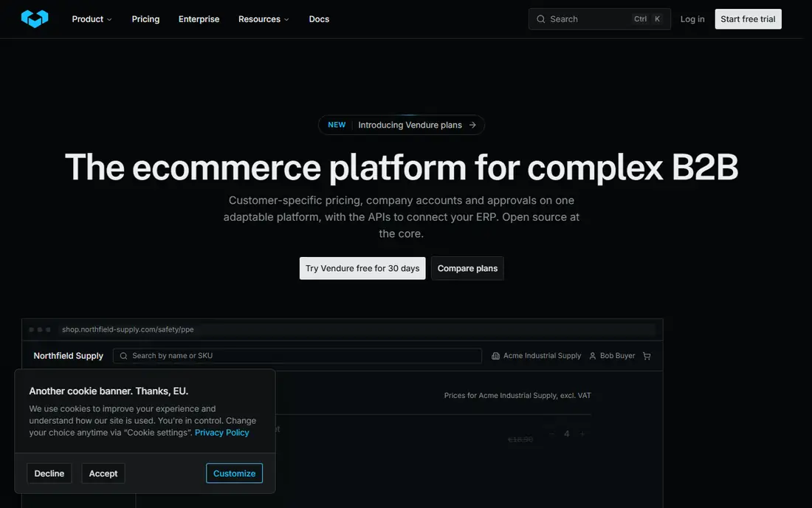Customize cookie settings

(x=234, y=473)
